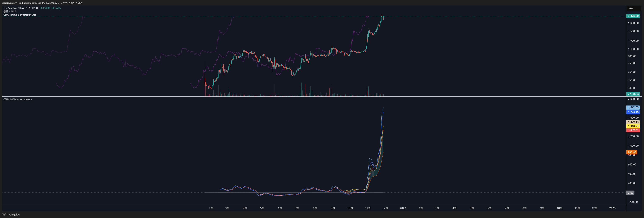
Task: Click the orange 863.85 value label
Action: click(x=632, y=152)
